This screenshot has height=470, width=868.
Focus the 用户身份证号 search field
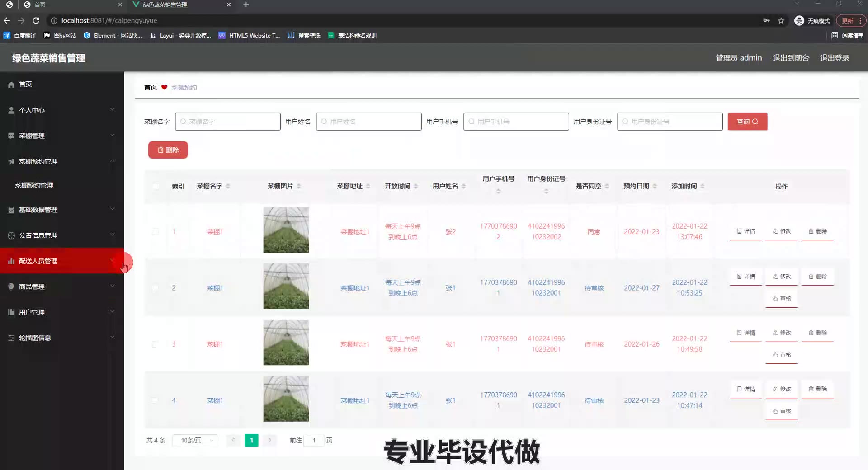tap(670, 122)
